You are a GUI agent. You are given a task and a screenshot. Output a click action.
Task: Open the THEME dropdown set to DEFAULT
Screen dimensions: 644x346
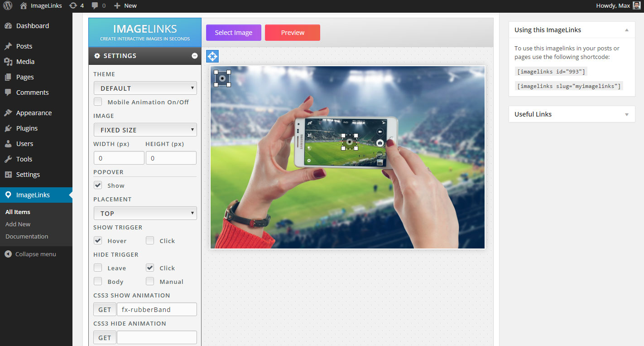tap(145, 88)
